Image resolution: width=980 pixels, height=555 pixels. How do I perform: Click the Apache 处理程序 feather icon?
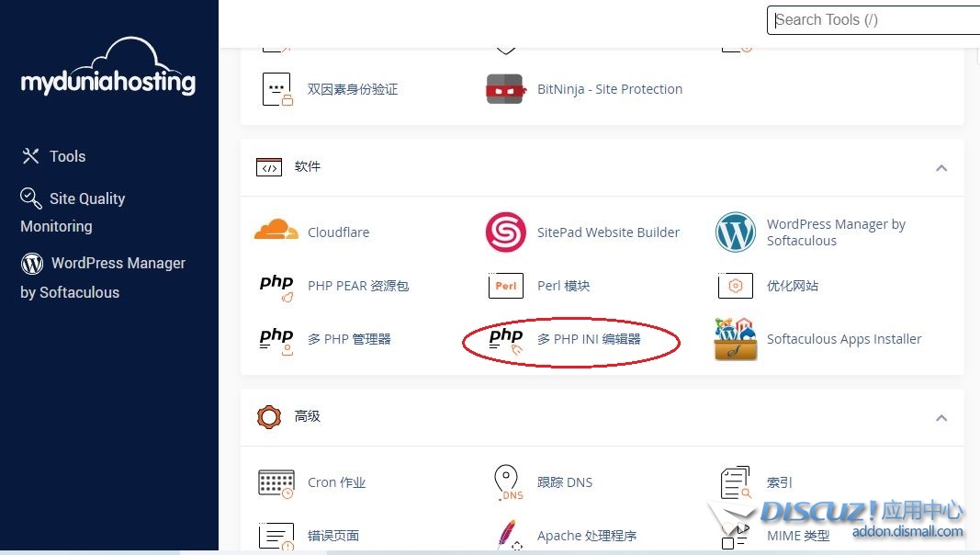(x=509, y=535)
